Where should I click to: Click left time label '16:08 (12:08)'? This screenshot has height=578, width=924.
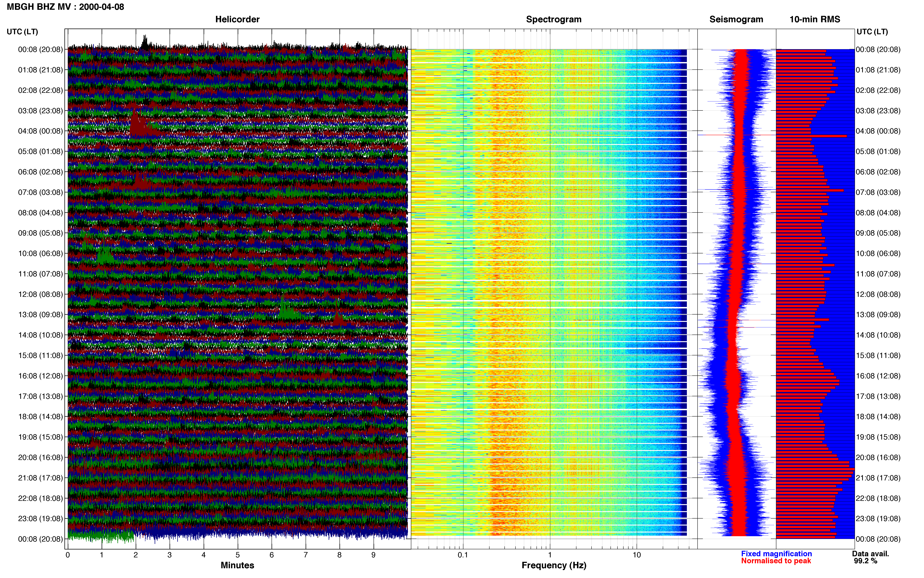click(x=41, y=376)
